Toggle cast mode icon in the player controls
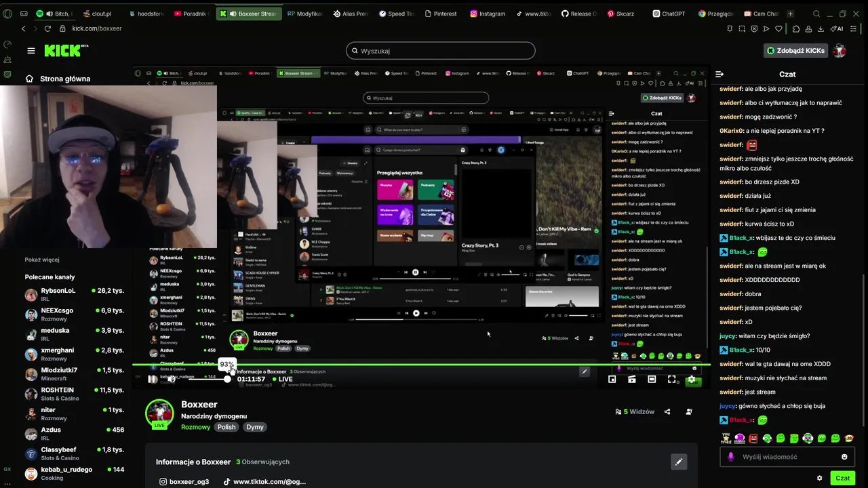The width and height of the screenshot is (868, 488). 631,380
